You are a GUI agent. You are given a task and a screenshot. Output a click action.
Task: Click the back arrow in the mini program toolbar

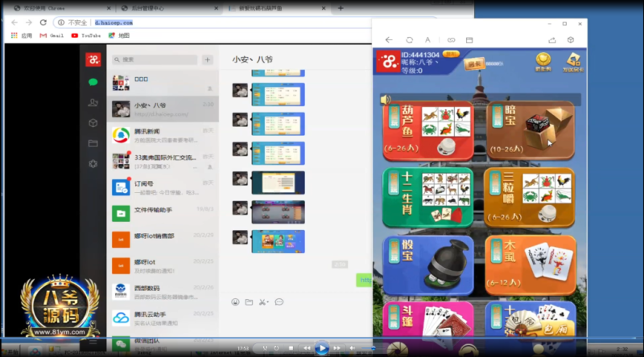coord(389,39)
